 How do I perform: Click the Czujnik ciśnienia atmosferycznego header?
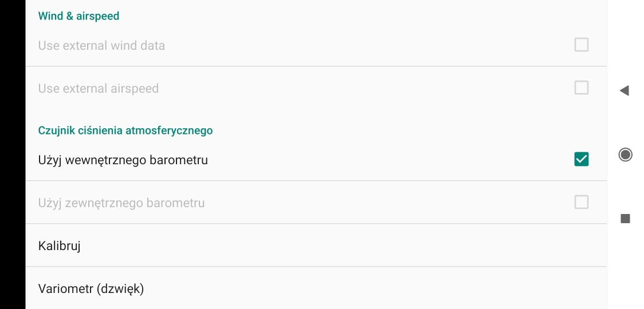click(x=125, y=130)
